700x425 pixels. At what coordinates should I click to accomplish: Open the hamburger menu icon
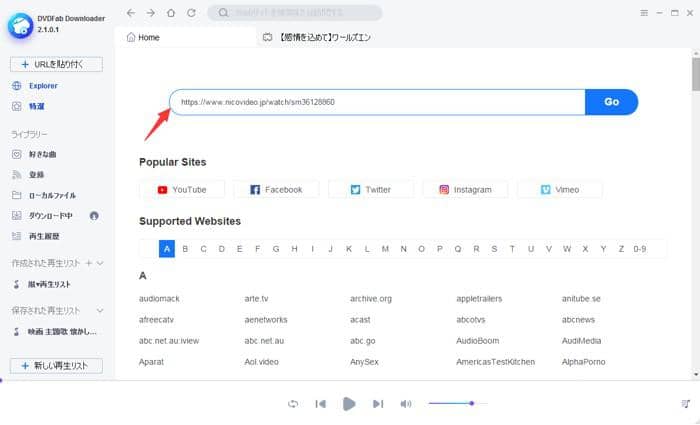(x=644, y=13)
